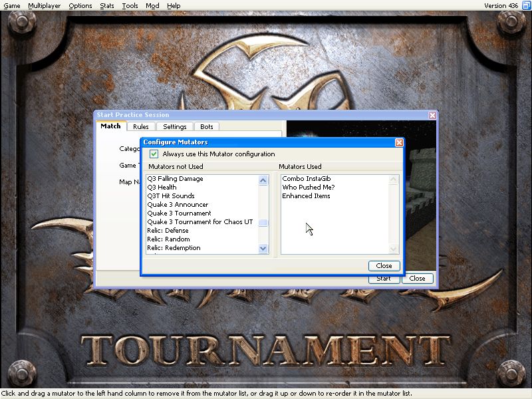Switch to the Bots tab
This screenshot has width=532, height=399.
click(x=207, y=126)
